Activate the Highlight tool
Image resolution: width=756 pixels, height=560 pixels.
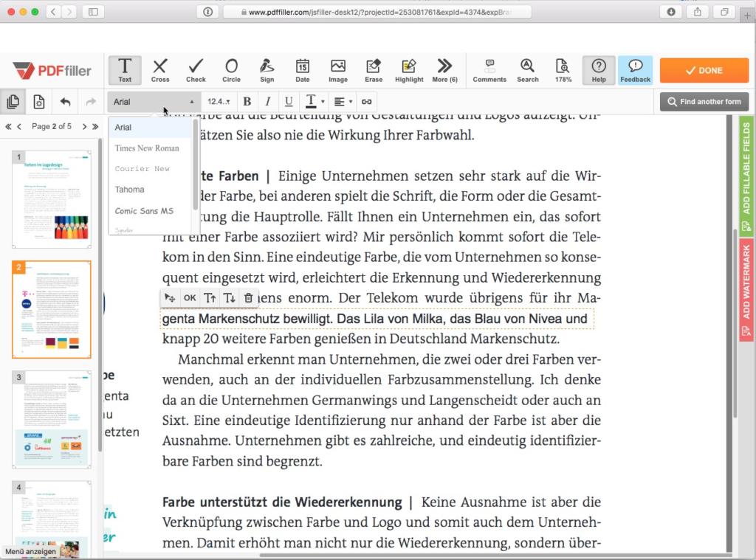pyautogui.click(x=409, y=70)
